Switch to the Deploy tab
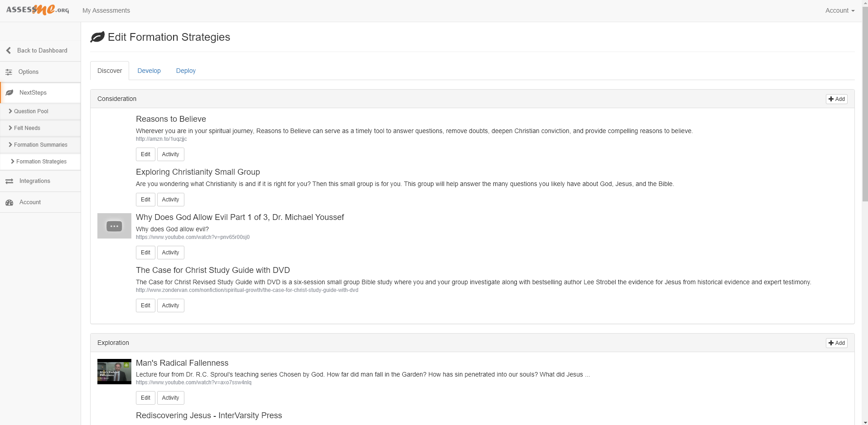The image size is (868, 425). 186,71
